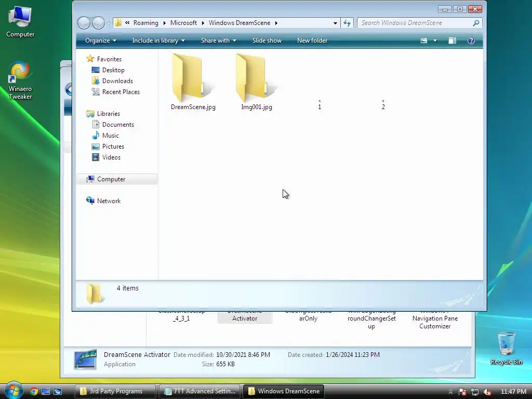Open the Share with menu
This screenshot has width=532, height=399.
pos(218,41)
